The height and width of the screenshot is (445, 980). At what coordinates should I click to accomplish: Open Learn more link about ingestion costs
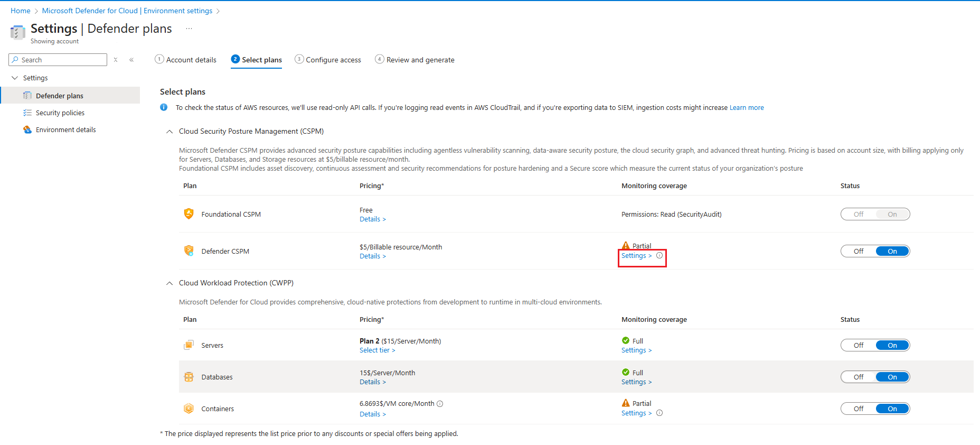pos(747,108)
